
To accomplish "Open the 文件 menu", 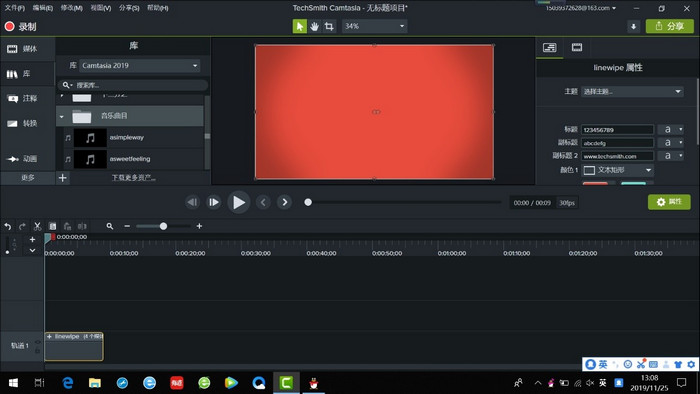I will point(15,8).
